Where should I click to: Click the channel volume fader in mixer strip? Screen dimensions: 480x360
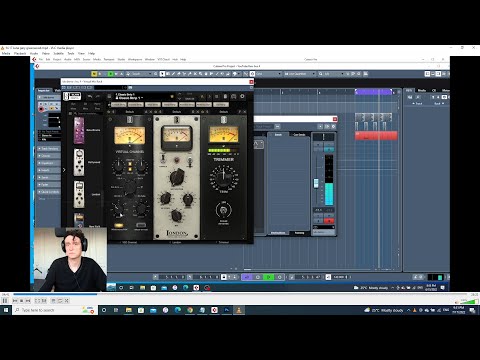(316, 183)
